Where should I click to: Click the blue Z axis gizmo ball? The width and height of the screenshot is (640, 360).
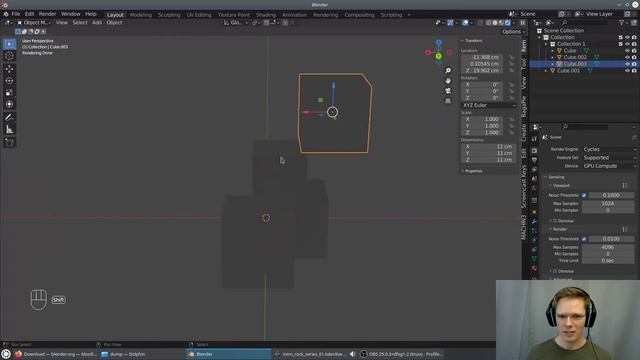(438, 42)
